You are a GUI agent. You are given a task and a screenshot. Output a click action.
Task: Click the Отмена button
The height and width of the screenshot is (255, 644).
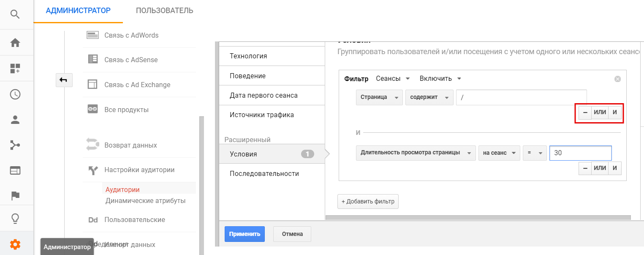[292, 234]
